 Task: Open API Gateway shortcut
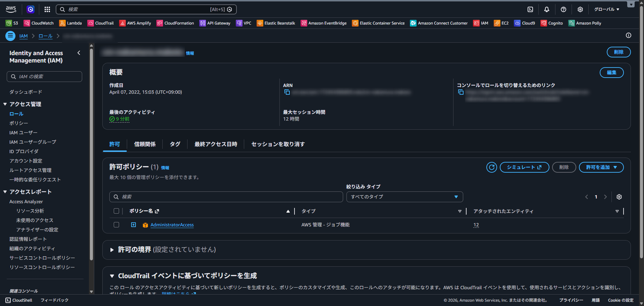pyautogui.click(x=215, y=23)
